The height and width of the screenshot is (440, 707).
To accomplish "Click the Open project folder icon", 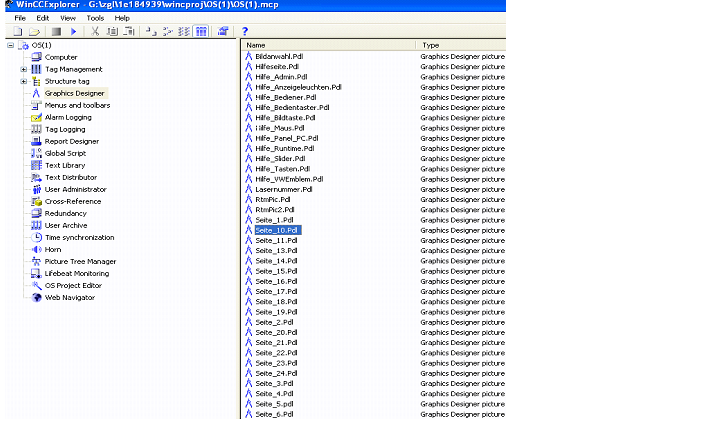I will [32, 32].
